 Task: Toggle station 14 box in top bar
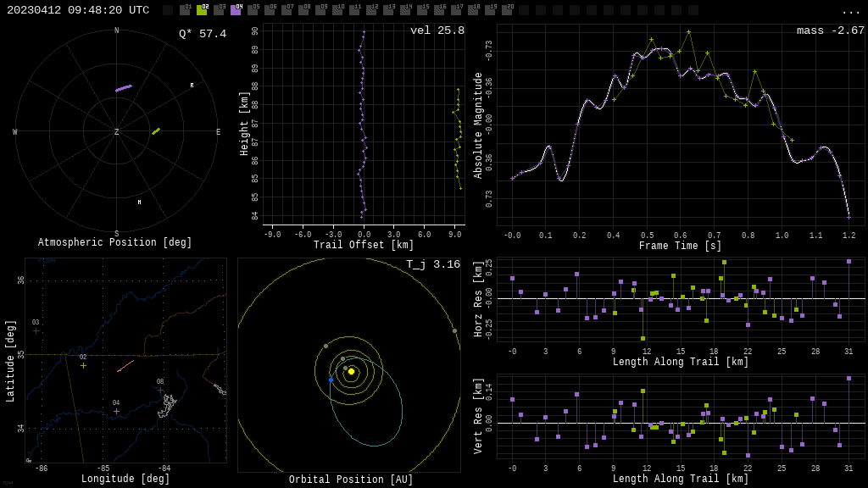(x=406, y=10)
